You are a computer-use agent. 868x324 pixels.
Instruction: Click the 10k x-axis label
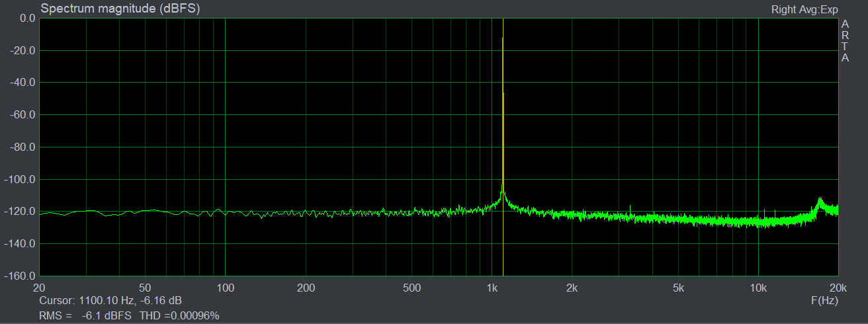coord(758,288)
